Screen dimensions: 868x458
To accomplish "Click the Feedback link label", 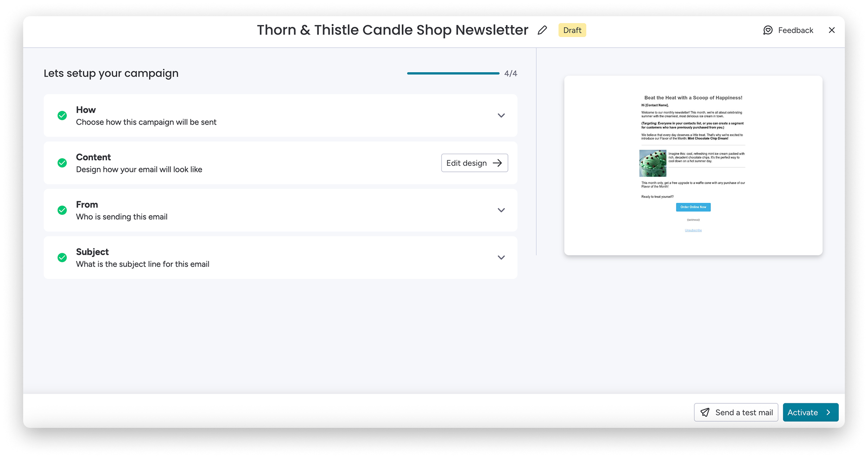I will (795, 30).
